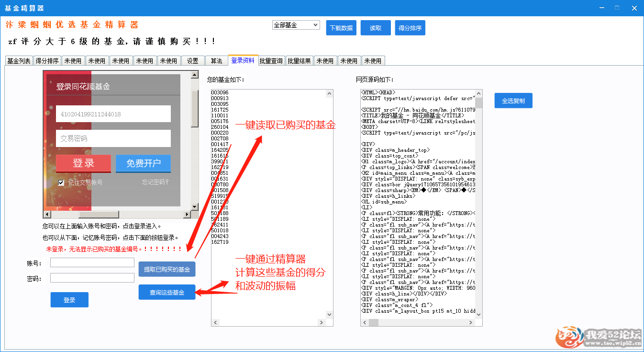The width and height of the screenshot is (644, 352).
Task: Click fund list scroll-down arrow
Action: [x=329, y=314]
